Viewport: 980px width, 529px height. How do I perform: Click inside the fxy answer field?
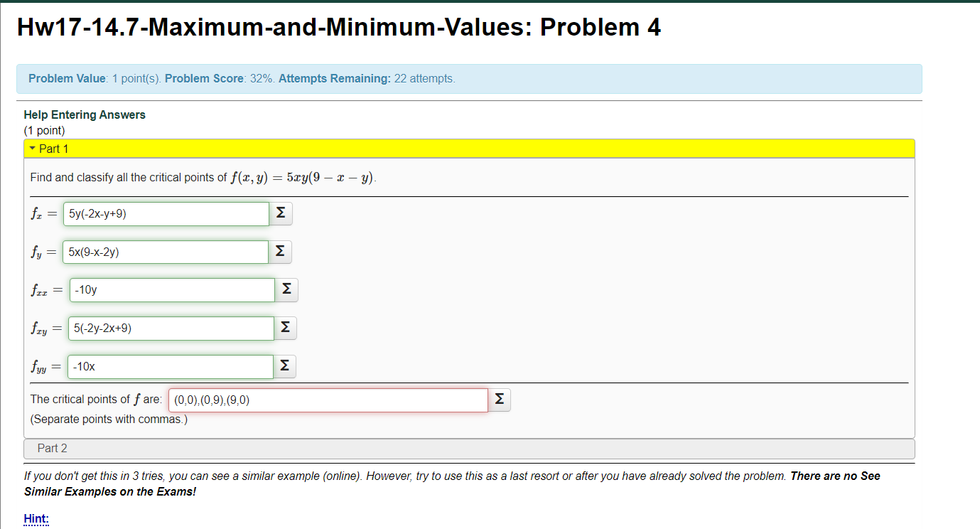[x=171, y=328]
